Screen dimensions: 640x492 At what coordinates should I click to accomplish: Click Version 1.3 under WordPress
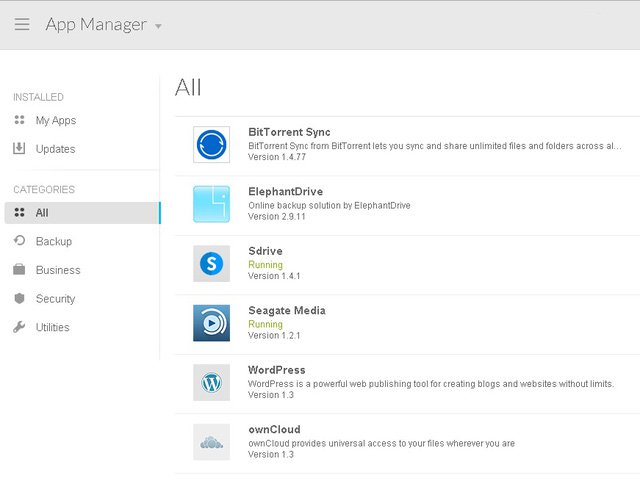271,395
